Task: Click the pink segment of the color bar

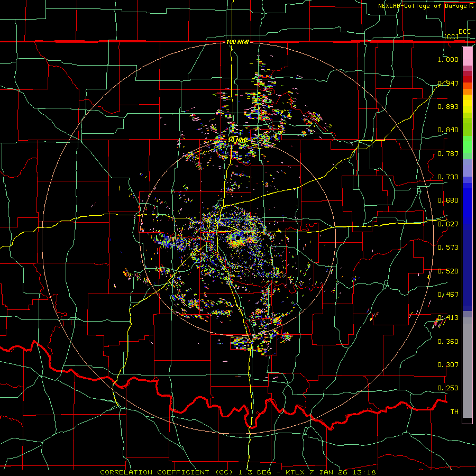Action: pos(467,57)
